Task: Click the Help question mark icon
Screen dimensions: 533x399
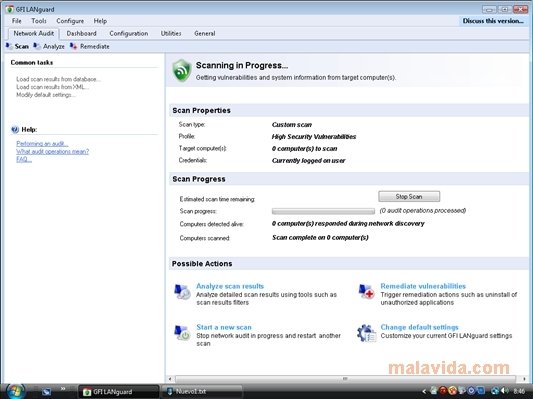Action: (x=15, y=129)
